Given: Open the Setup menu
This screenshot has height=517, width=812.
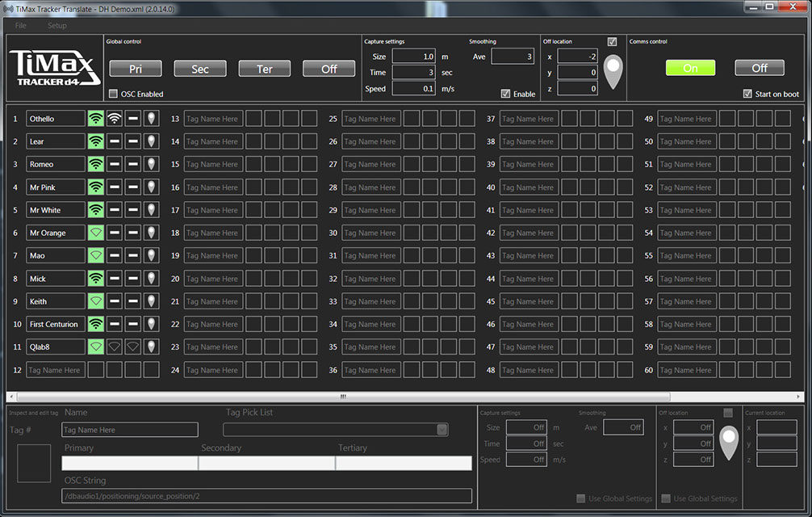Looking at the screenshot, I should point(57,25).
